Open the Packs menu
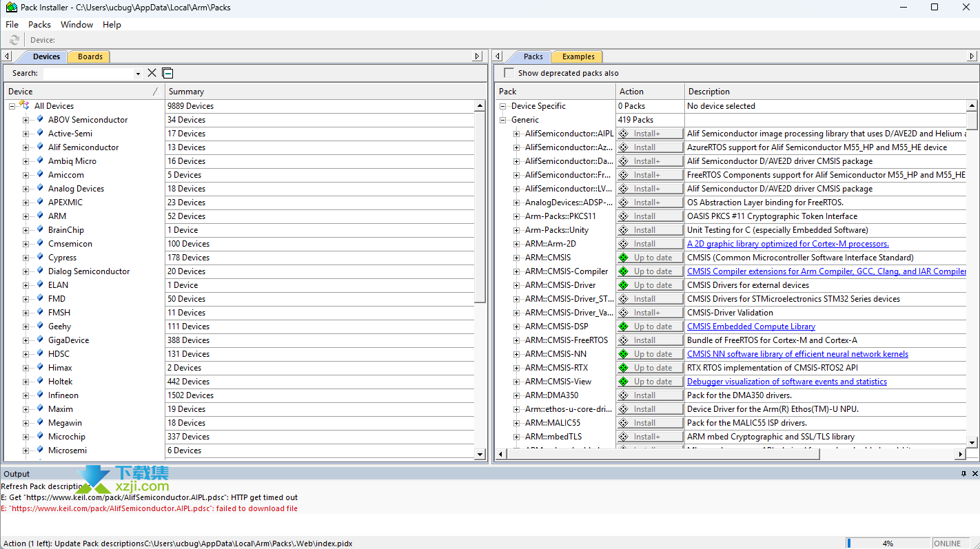The height and width of the screenshot is (549, 980). pyautogui.click(x=39, y=24)
